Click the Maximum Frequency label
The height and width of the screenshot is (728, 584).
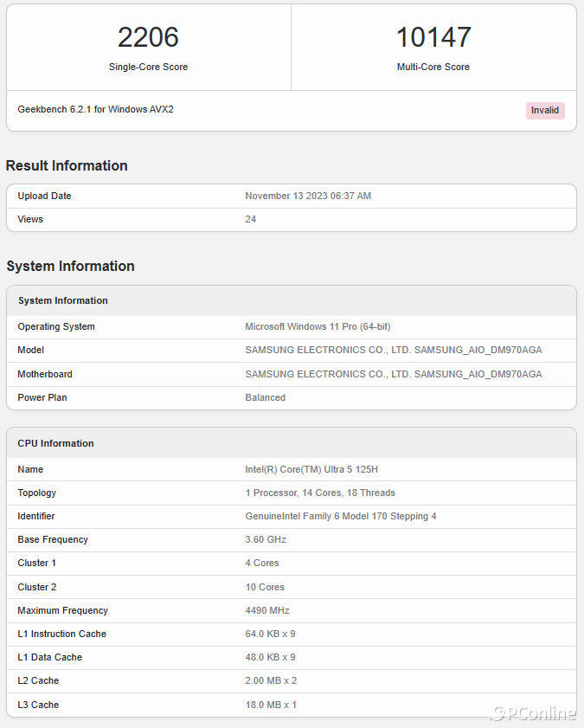coord(62,610)
